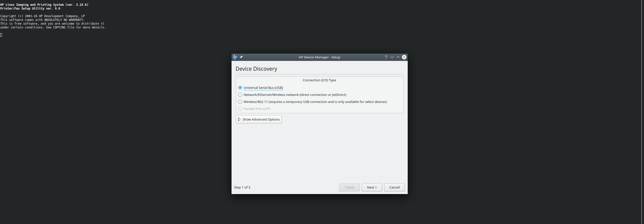Minimize the HP Device Manager Setup window

tap(392, 57)
